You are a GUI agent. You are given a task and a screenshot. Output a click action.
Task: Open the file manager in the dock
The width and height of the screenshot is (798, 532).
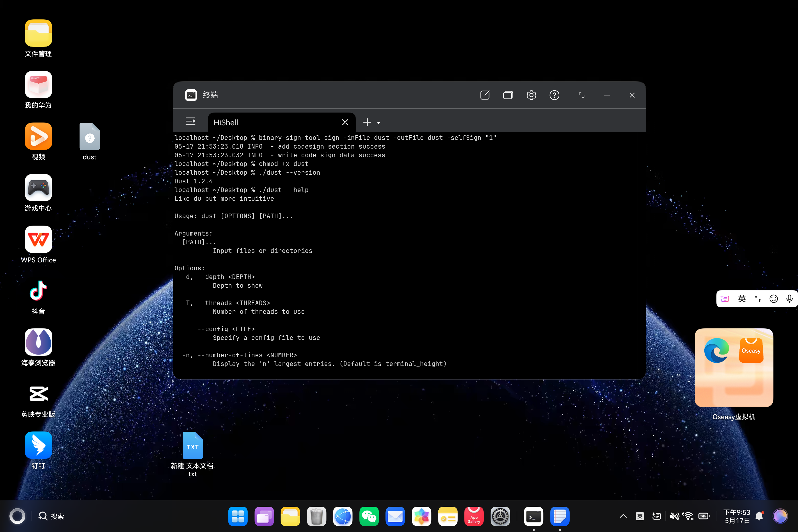[x=290, y=516]
